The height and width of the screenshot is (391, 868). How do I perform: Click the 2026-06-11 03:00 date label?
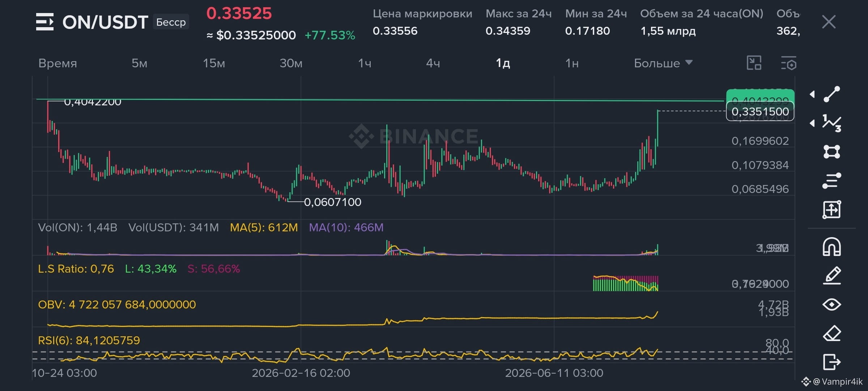click(x=554, y=373)
